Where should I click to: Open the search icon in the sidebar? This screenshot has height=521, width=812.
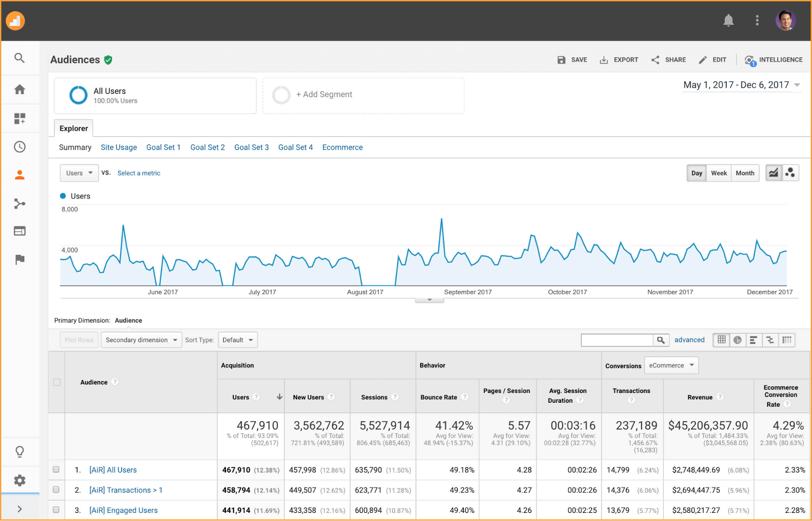pos(19,58)
